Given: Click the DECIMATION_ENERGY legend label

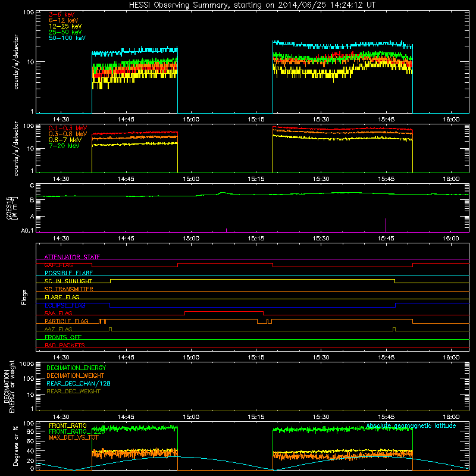Looking at the screenshot, I should click(76, 368).
